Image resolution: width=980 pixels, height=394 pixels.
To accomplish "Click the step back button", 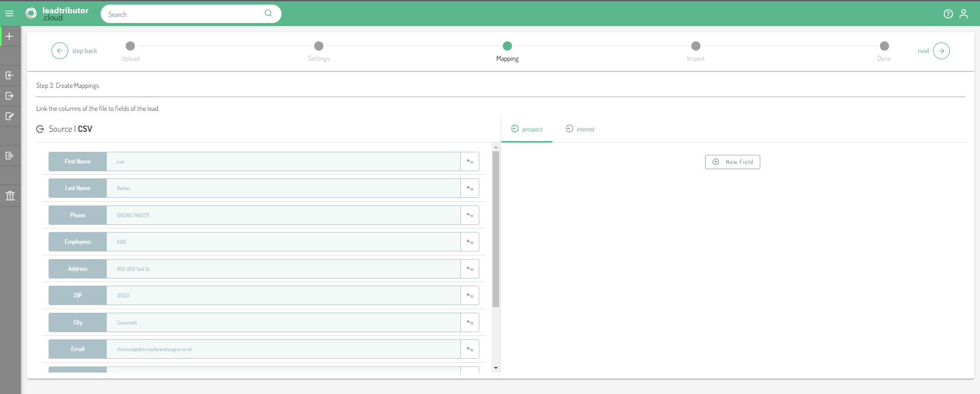I will (x=60, y=51).
